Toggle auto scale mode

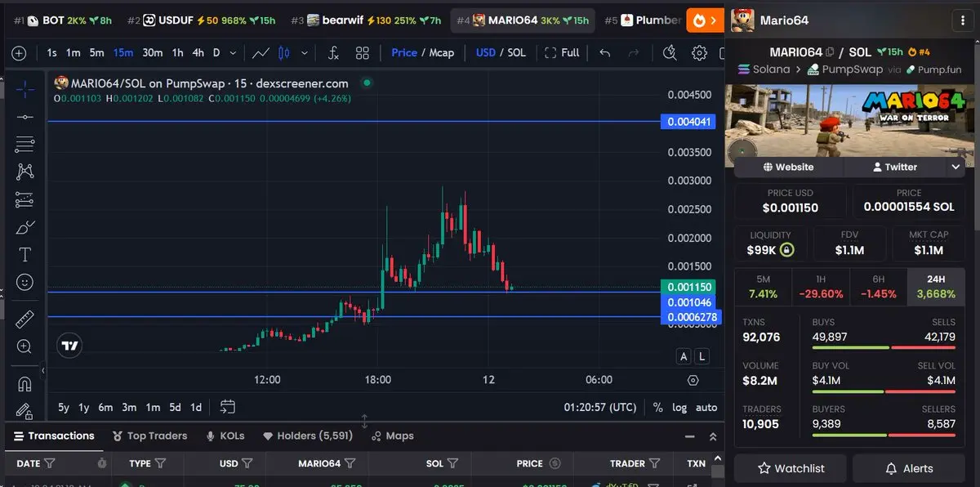[706, 407]
